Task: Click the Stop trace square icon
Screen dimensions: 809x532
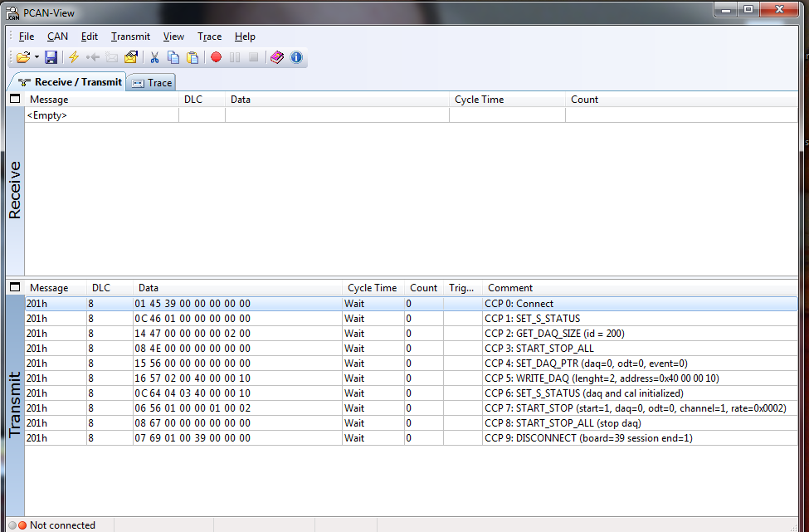Action: (x=253, y=57)
